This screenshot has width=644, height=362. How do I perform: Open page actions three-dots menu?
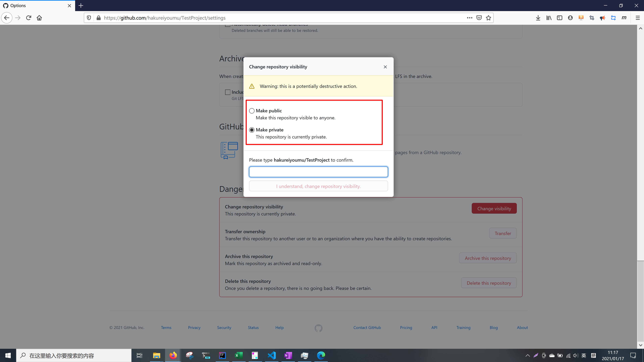469,18
